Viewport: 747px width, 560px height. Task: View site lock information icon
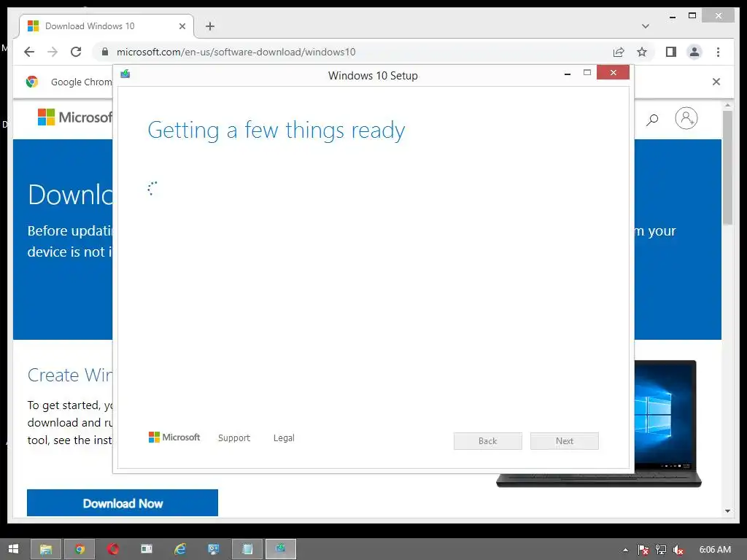[105, 52]
